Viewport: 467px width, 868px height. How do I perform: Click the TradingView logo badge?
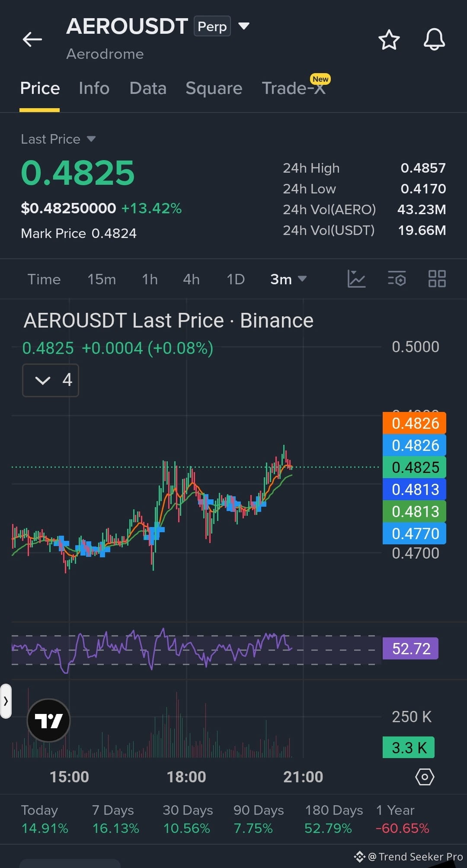[48, 720]
